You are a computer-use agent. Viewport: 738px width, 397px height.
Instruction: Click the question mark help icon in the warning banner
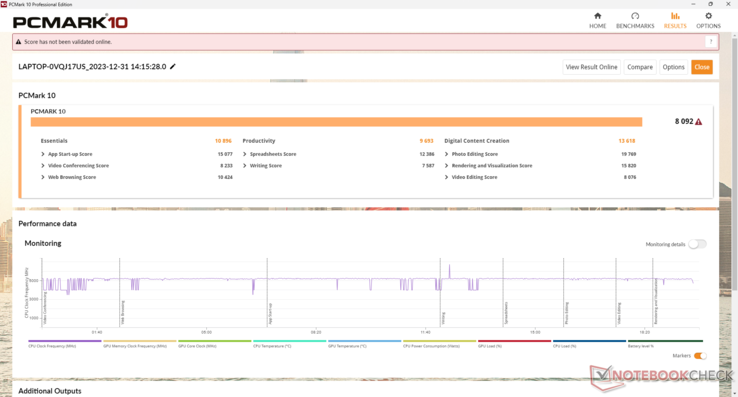[711, 41]
